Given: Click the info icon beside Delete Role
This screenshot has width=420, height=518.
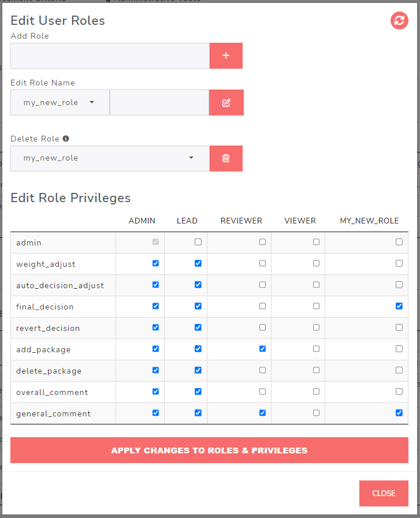Looking at the screenshot, I should click(66, 139).
